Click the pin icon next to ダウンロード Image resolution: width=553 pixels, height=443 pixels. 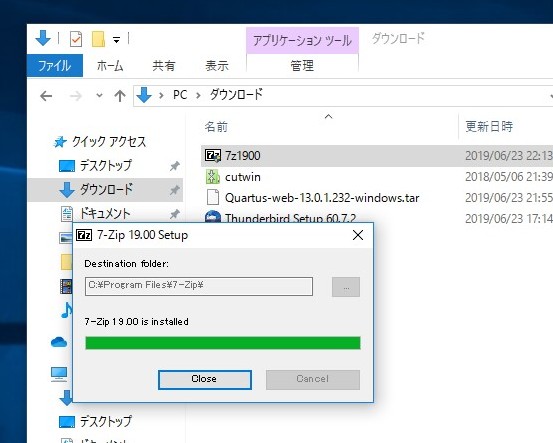point(174,190)
